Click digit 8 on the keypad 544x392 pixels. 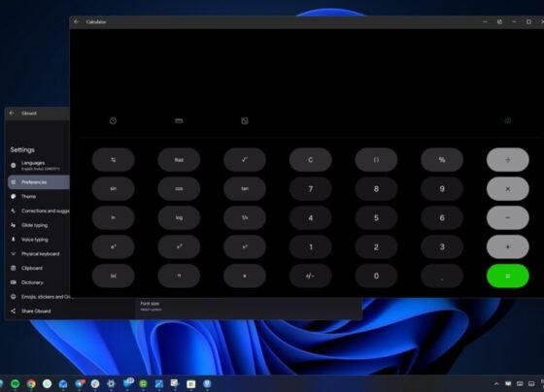[x=376, y=189]
